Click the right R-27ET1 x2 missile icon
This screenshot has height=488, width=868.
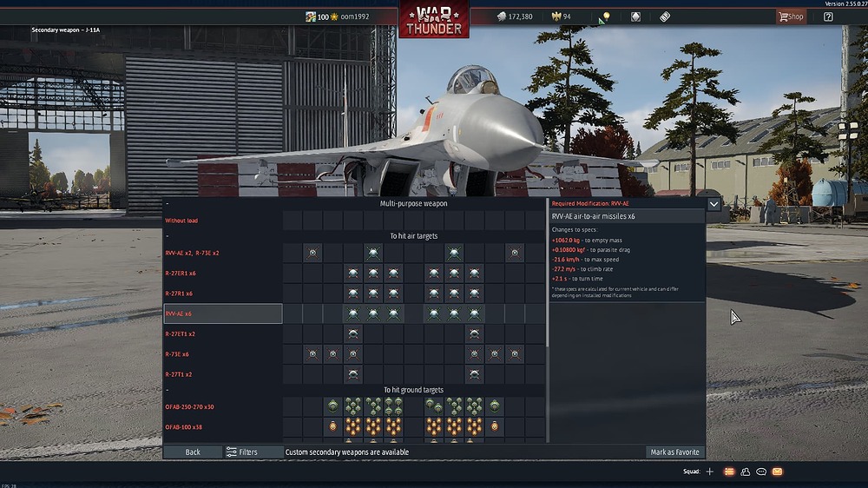pyautogui.click(x=475, y=334)
